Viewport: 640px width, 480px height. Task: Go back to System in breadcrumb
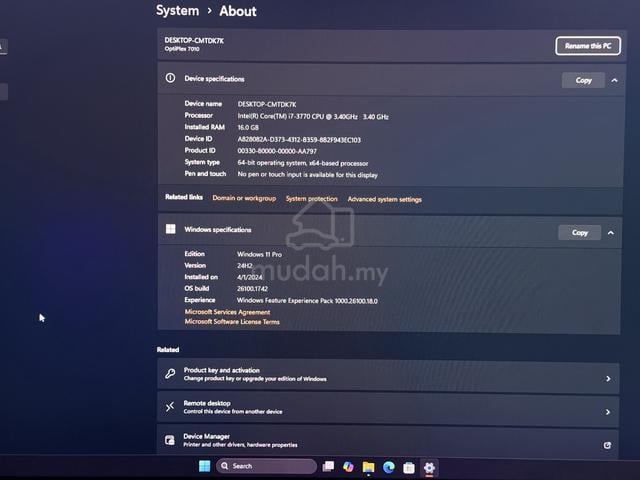(178, 11)
